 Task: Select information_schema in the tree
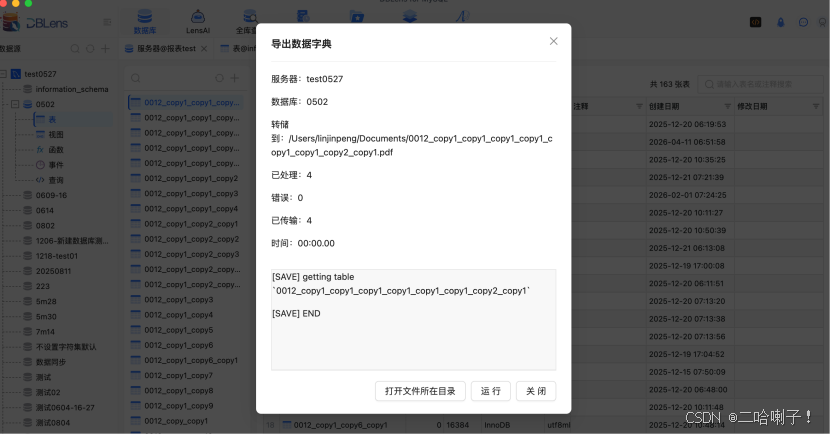click(x=72, y=89)
